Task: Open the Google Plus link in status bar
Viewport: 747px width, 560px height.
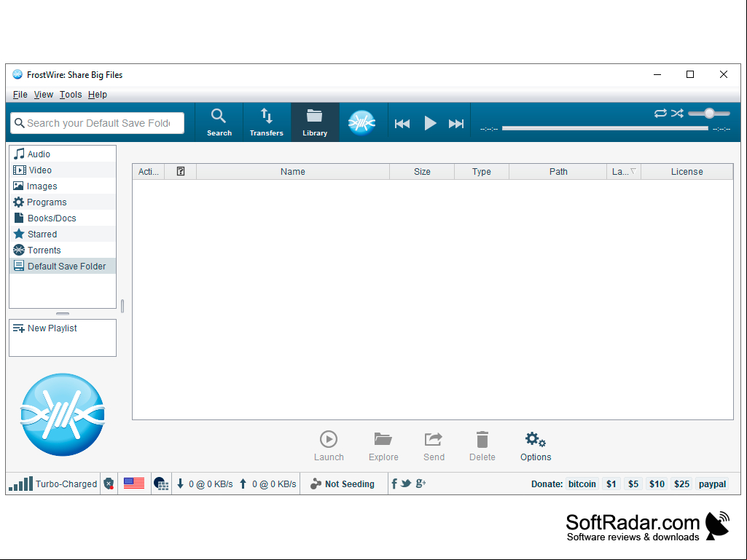Action: [x=421, y=484]
